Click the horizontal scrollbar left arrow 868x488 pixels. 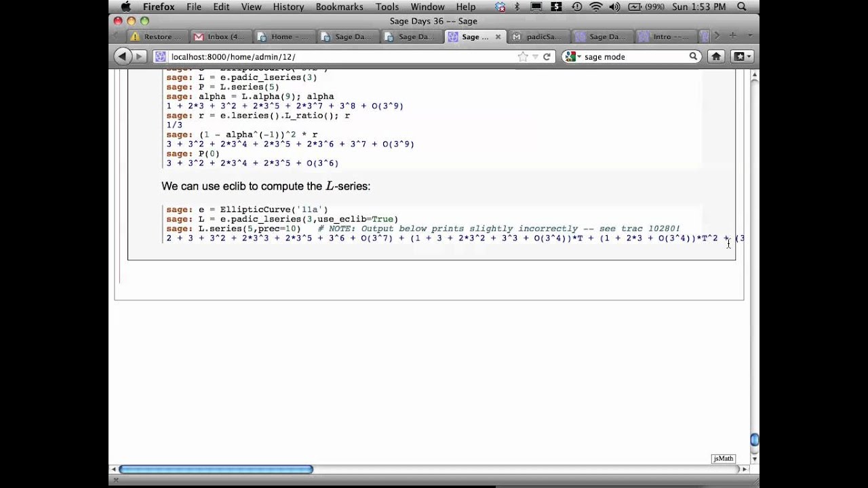114,469
